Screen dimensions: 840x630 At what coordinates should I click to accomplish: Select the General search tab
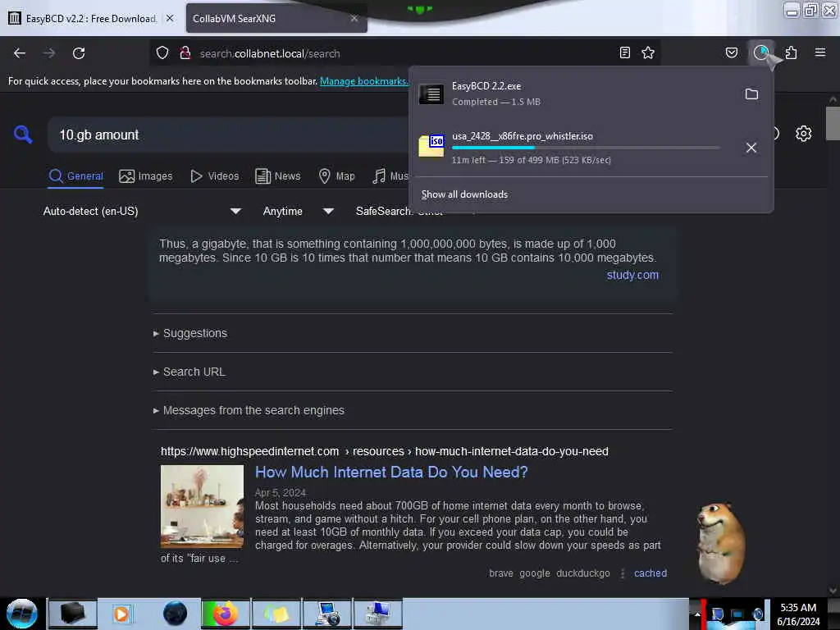pos(75,176)
